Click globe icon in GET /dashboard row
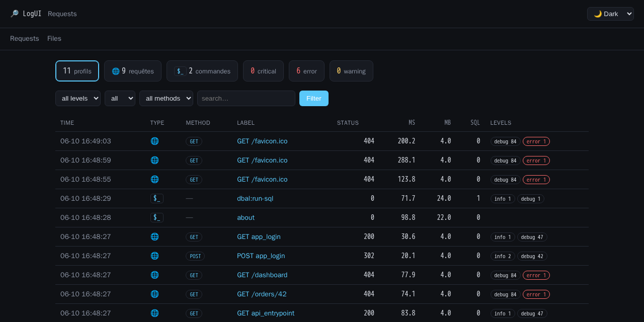644x322 pixels. click(154, 275)
